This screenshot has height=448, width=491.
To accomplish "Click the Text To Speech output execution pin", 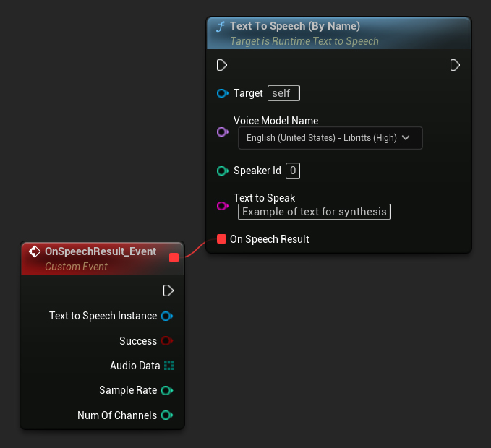I will (455, 65).
